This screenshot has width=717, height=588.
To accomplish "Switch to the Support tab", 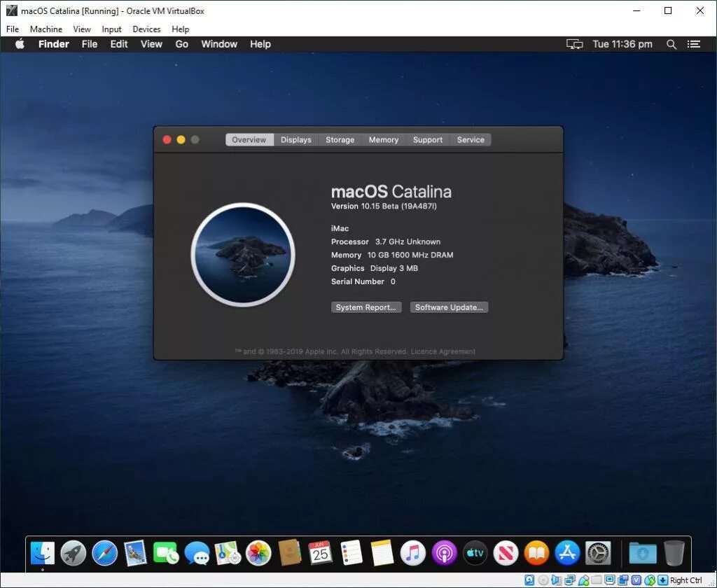I will [428, 140].
